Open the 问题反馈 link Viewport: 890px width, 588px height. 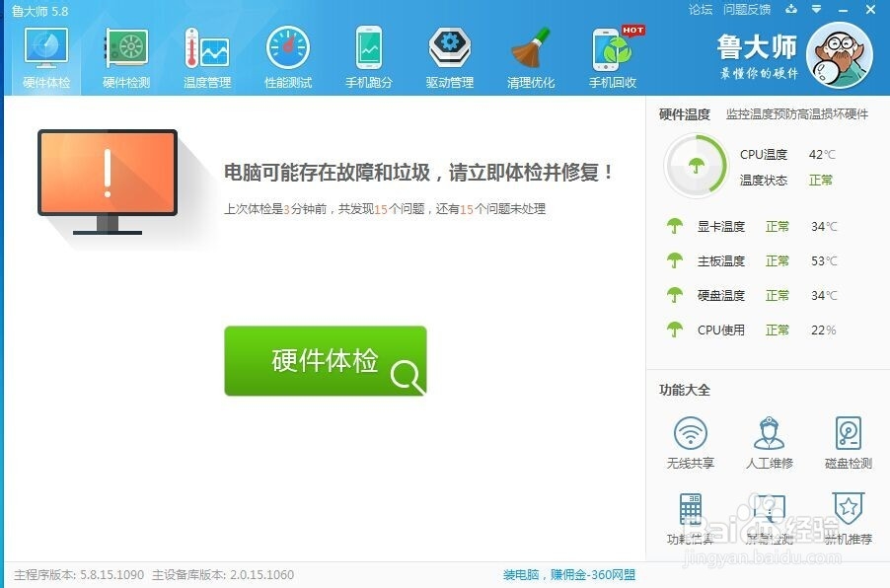747,10
